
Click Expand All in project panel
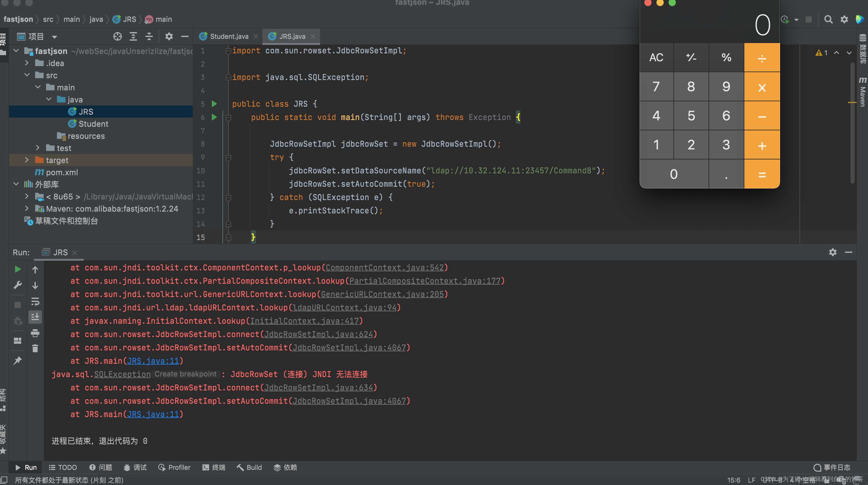pyautogui.click(x=133, y=36)
